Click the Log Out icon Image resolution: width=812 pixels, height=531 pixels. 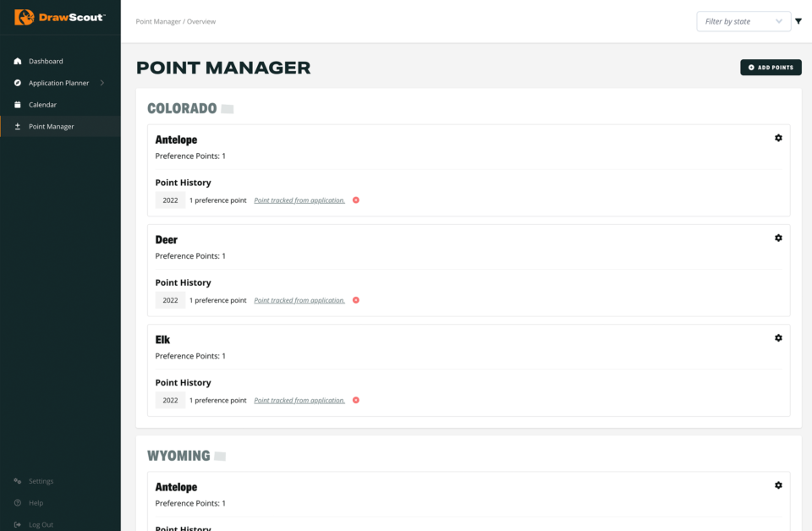17,523
